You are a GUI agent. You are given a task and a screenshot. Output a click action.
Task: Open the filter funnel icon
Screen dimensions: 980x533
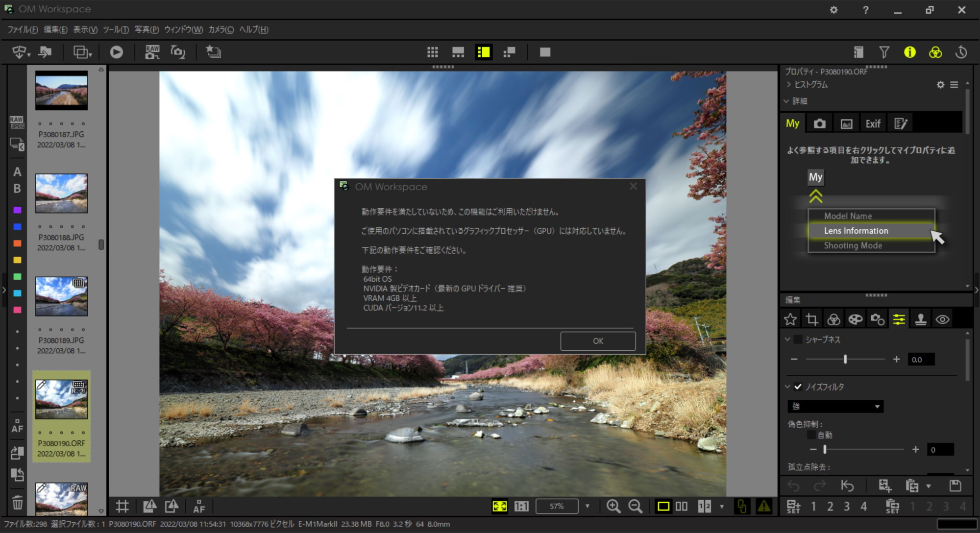pos(884,52)
